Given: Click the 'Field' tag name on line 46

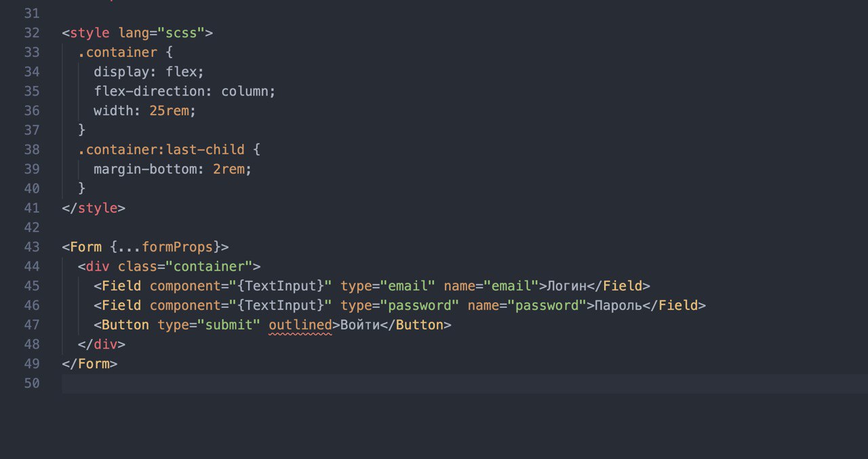Looking at the screenshot, I should click(x=121, y=305).
